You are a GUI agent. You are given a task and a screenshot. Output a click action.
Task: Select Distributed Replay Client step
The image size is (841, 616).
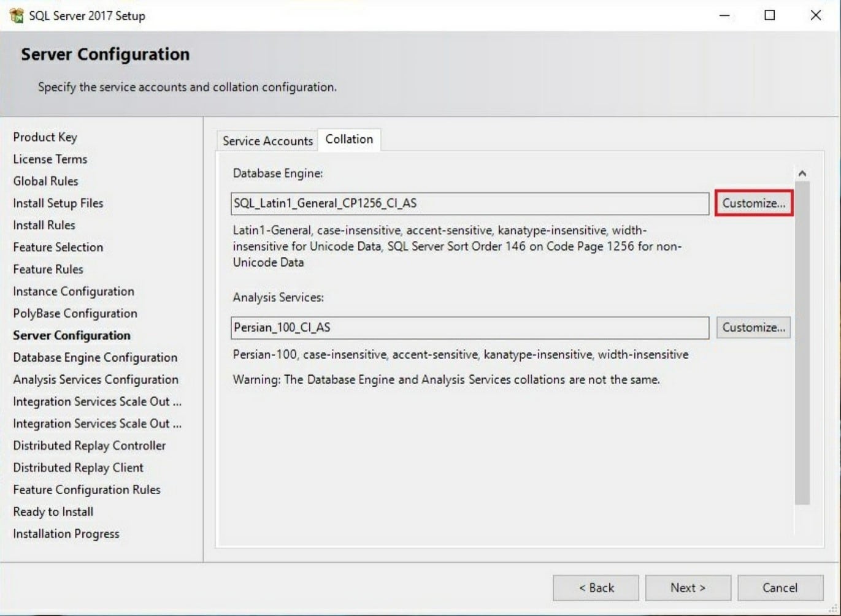click(x=78, y=468)
